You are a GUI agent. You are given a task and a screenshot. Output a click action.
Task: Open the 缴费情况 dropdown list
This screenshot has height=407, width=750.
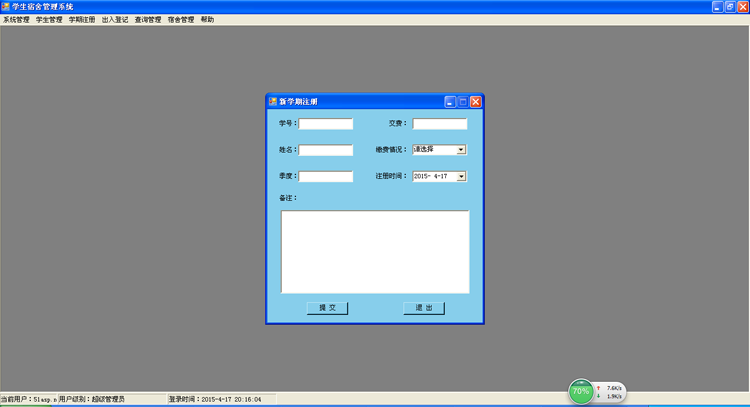(461, 150)
